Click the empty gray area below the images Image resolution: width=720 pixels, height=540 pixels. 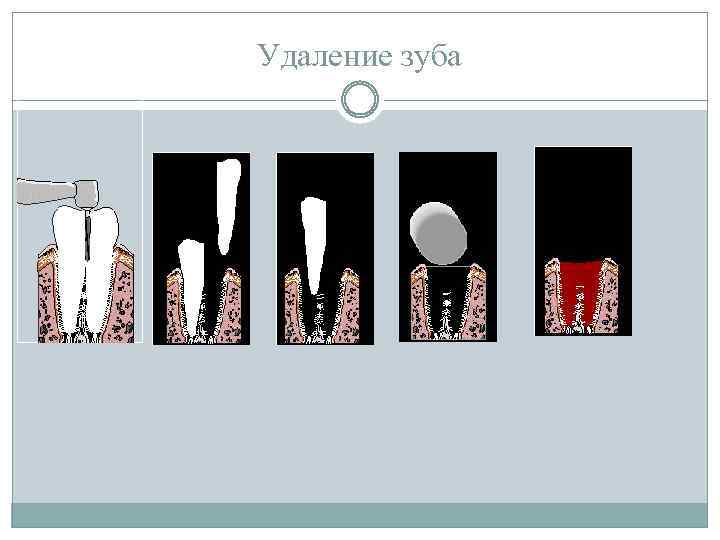pos(360,422)
